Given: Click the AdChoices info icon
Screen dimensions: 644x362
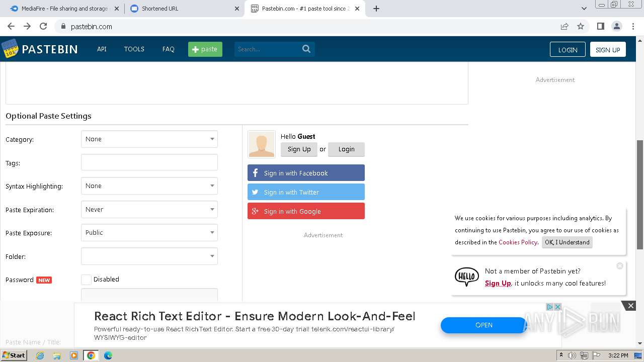Looking at the screenshot, I should tap(550, 307).
